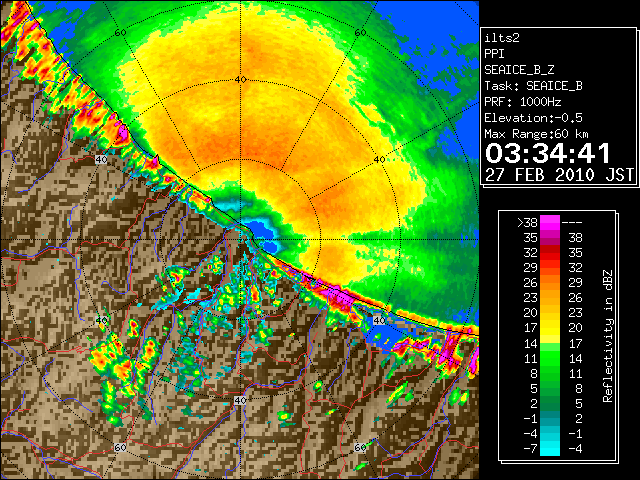The width and height of the screenshot is (640, 480).
Task: Click the 'Max Range:60 km' text
Action: pyautogui.click(x=536, y=134)
